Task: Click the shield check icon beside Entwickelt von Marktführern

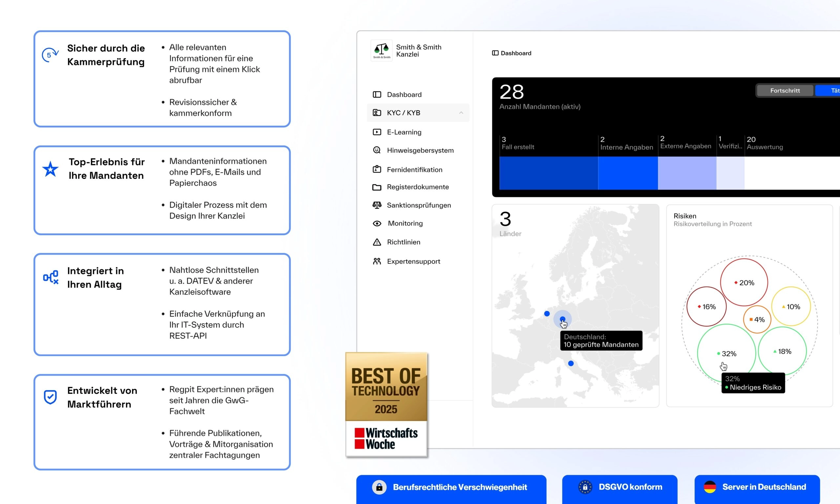Action: (x=50, y=397)
